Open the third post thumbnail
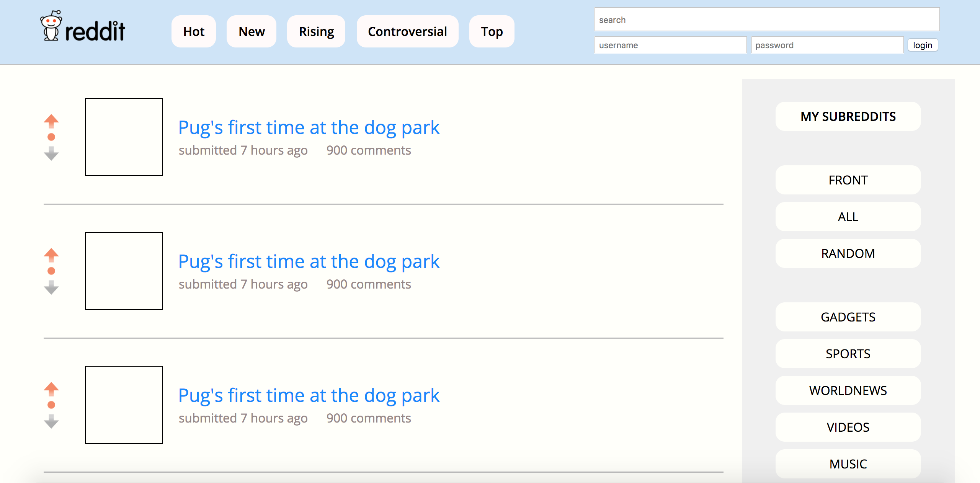The height and width of the screenshot is (483, 980). [124, 405]
